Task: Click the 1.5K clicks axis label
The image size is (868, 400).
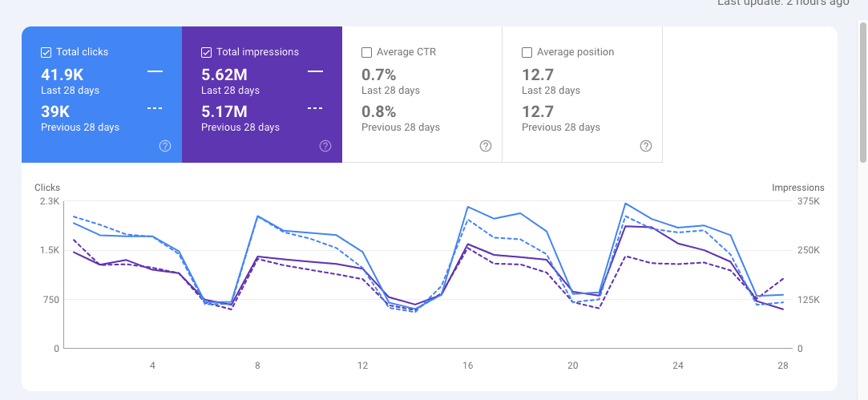Action: pos(50,250)
